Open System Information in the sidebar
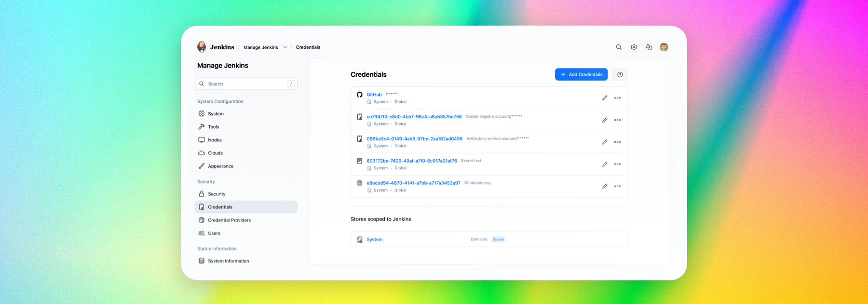Screen dimensions: 868x304 (x=246, y=261)
